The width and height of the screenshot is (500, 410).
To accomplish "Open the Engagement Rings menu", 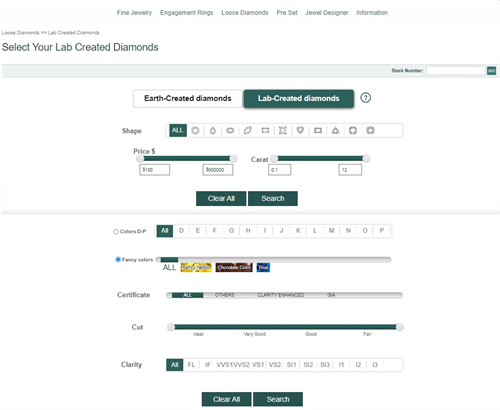I will [x=187, y=13].
